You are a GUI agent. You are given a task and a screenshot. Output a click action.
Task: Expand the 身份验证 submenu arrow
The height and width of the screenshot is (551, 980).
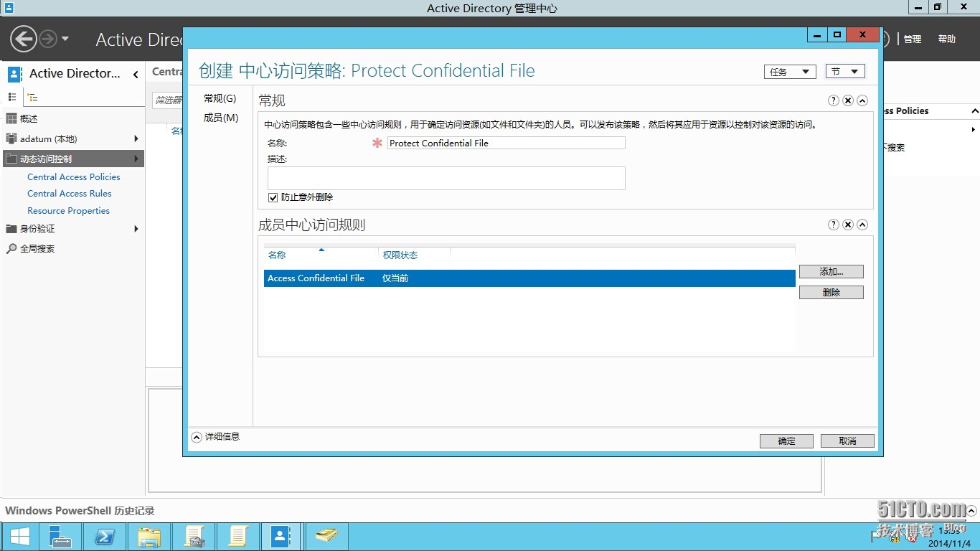tap(136, 228)
